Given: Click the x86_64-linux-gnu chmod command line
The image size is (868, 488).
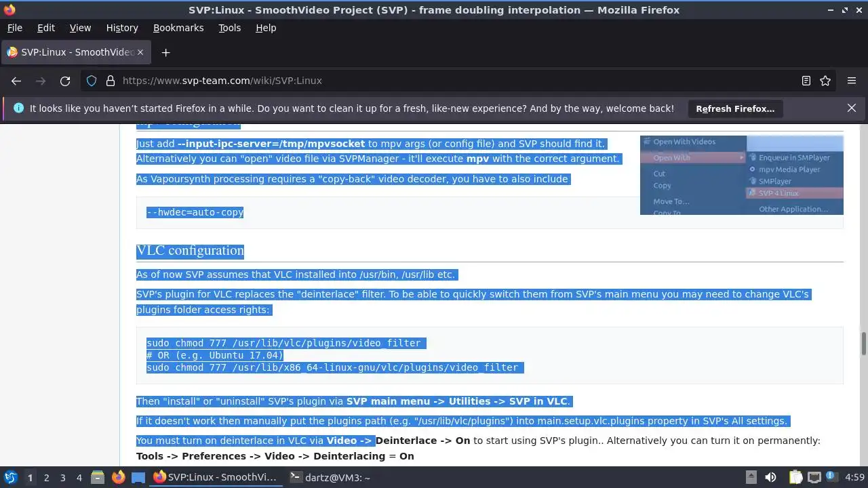Looking at the screenshot, I should pos(332,367).
